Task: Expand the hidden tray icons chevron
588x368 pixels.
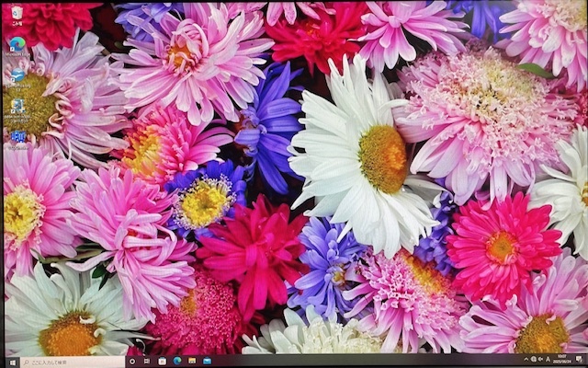Action: 526,360
